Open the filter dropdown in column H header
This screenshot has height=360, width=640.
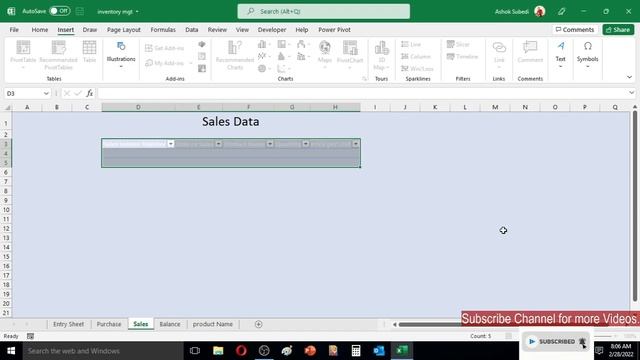coord(356,144)
